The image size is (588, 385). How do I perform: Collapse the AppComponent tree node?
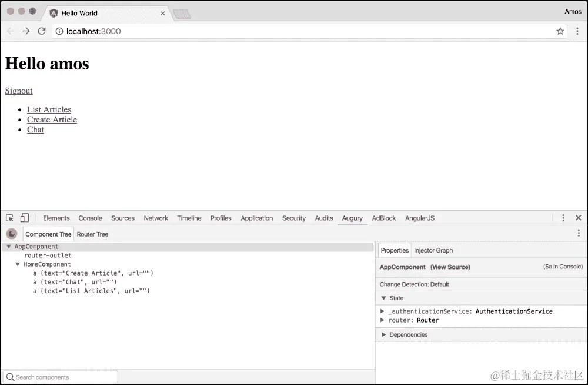[x=9, y=247]
